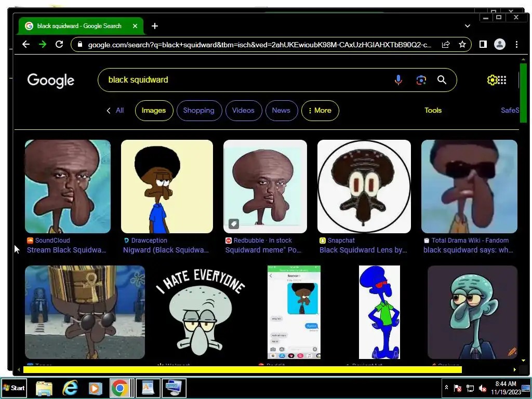Open the Chrome profile avatar
This screenshot has width=532, height=399.
(x=499, y=45)
